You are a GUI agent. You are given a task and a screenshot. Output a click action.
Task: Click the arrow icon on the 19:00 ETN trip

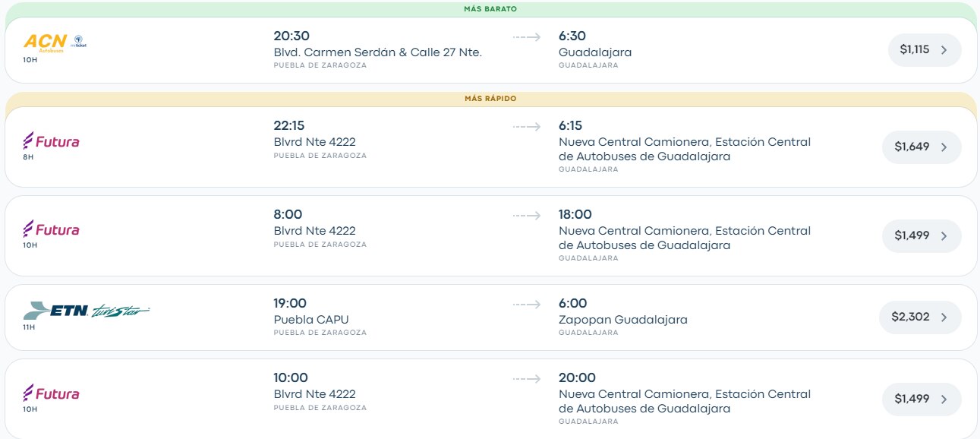coord(526,304)
